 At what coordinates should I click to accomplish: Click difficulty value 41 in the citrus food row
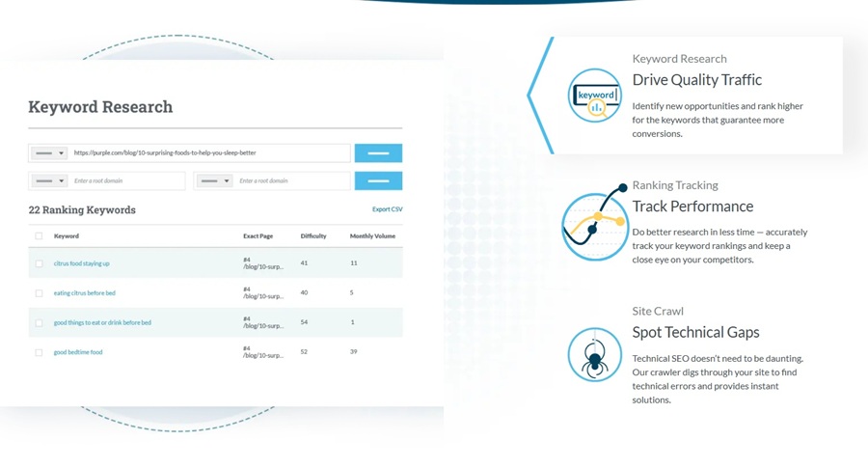pos(304,263)
